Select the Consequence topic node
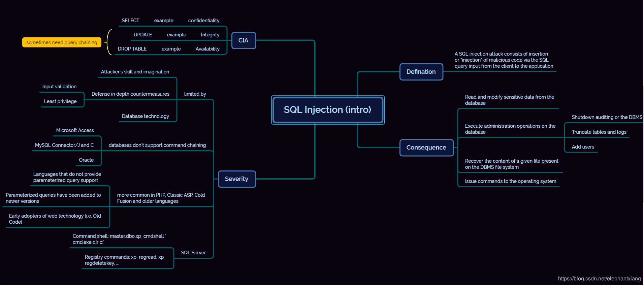The image size is (644, 285). coord(426,148)
